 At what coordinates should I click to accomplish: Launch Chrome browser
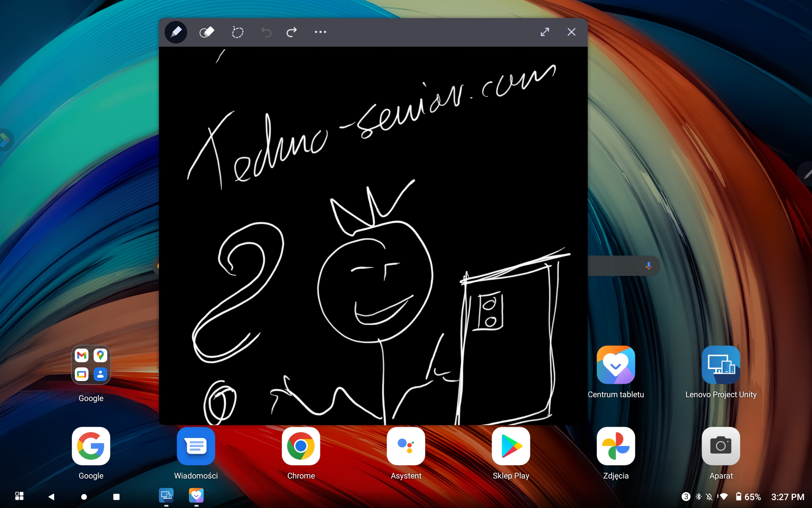[301, 446]
